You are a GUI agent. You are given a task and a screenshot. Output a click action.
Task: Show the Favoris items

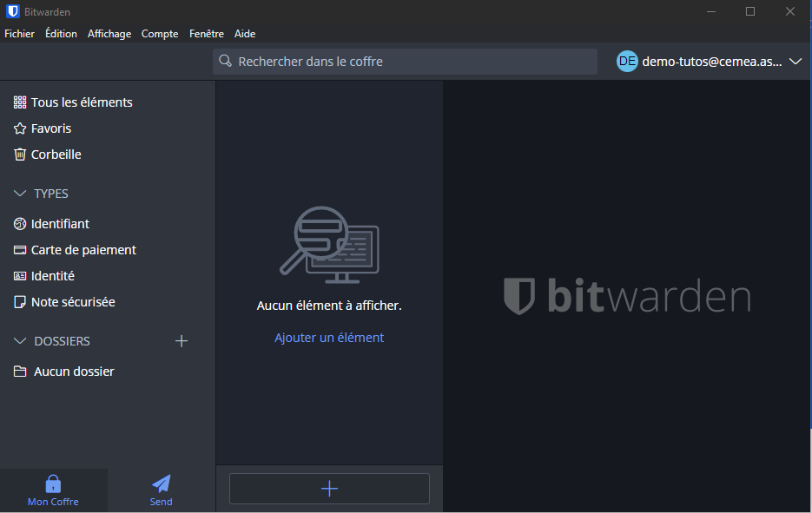[x=51, y=128]
